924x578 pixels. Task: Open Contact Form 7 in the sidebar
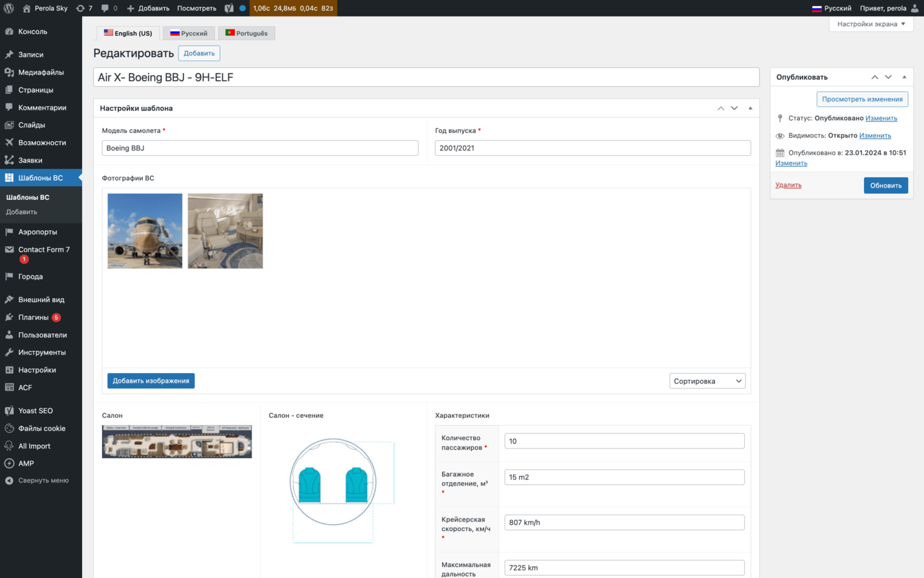pyautogui.click(x=43, y=250)
